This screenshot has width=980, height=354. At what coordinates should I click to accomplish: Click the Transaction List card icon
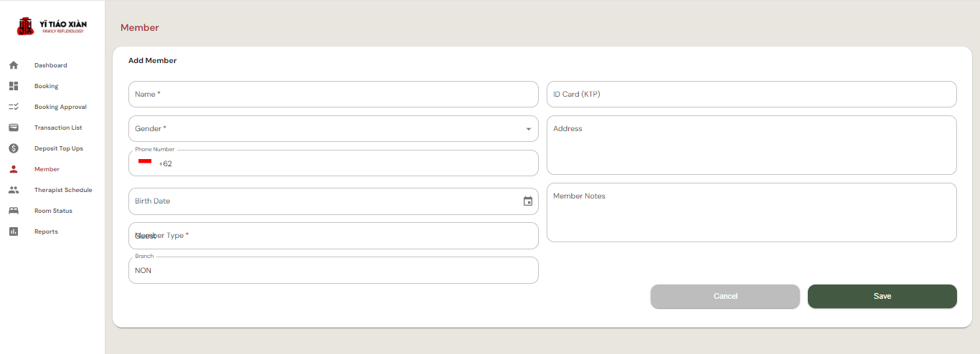14,128
